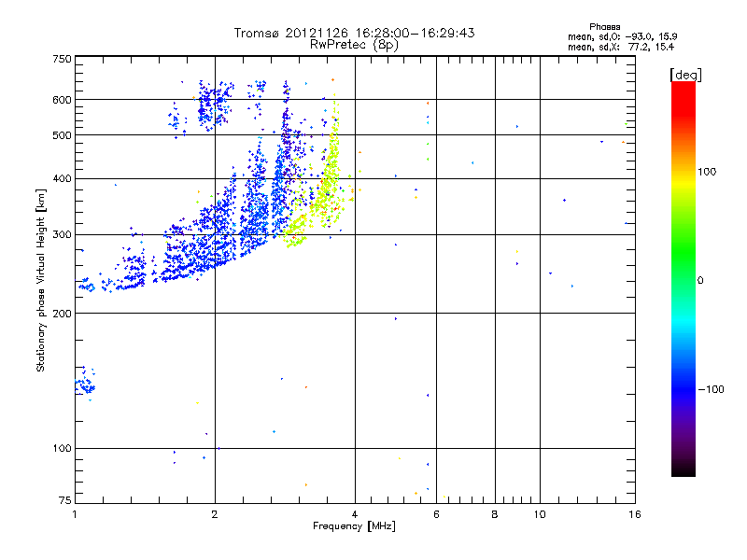This screenshot has height=560, width=747.
Task: Click the "[deg]" colorbar unit label
Action: 685,75
